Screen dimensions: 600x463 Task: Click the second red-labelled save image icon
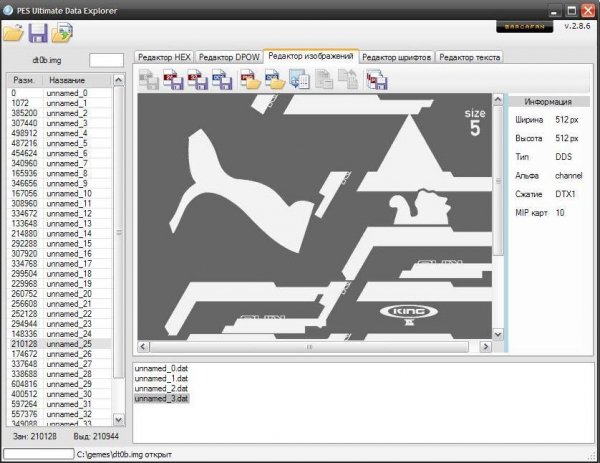click(197, 80)
